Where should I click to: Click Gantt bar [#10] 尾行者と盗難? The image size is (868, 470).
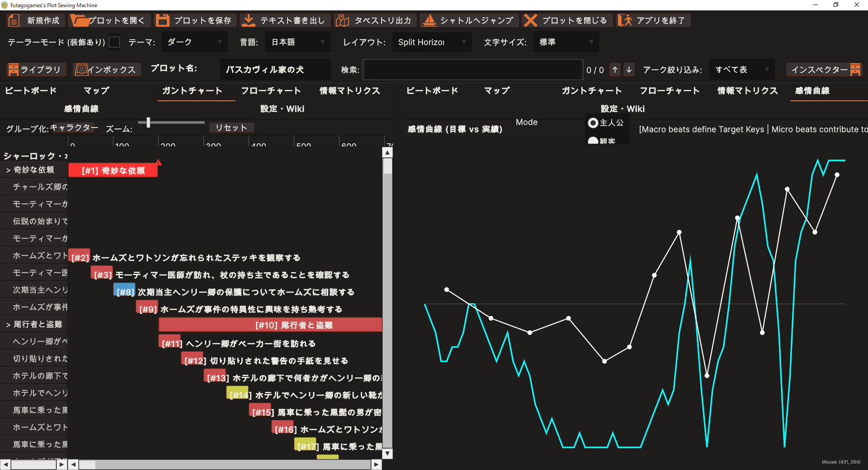(270, 325)
